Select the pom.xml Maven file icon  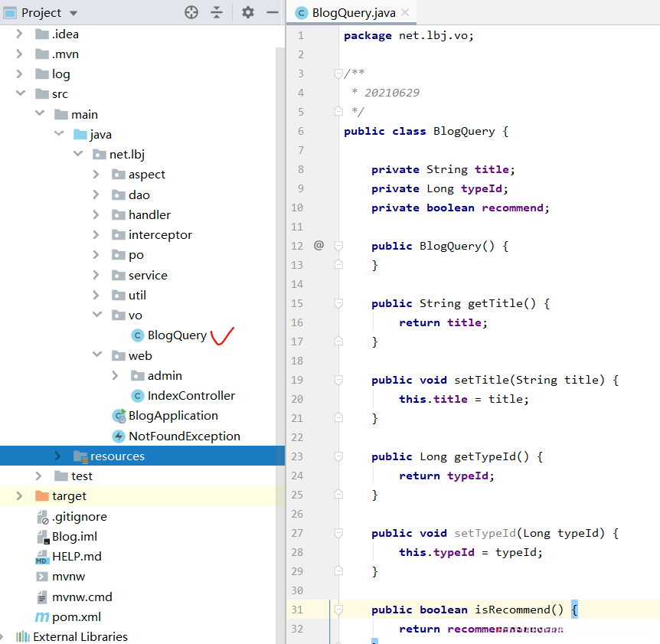pos(42,617)
